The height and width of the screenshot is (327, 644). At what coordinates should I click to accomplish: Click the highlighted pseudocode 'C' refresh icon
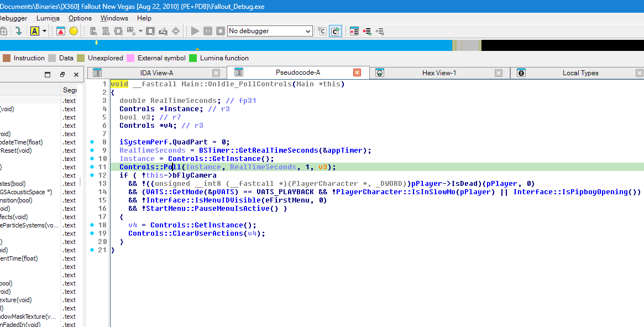[335, 31]
